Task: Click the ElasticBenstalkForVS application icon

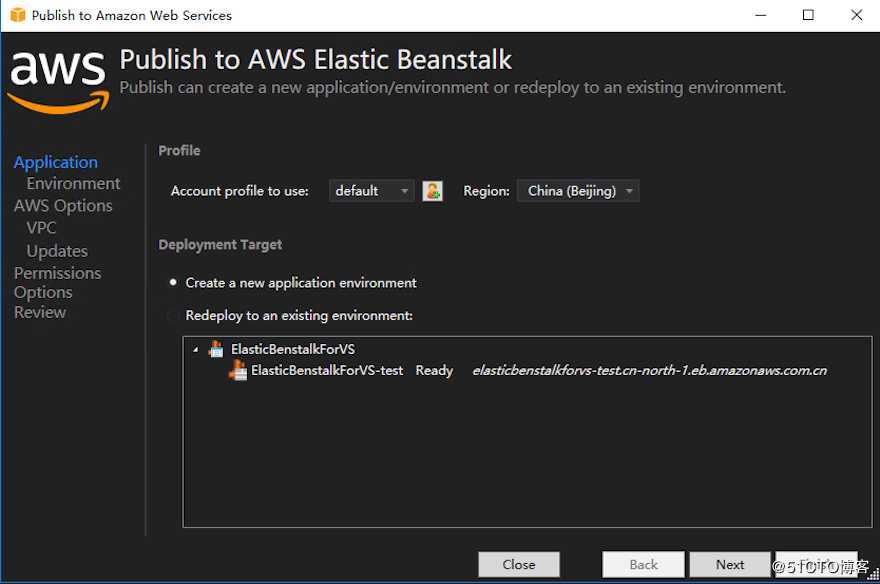Action: [216, 349]
